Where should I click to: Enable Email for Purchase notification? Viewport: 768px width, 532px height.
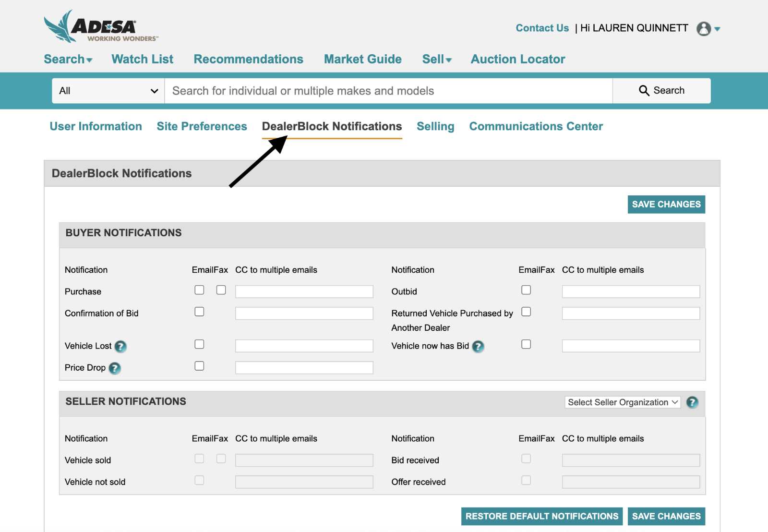point(199,290)
